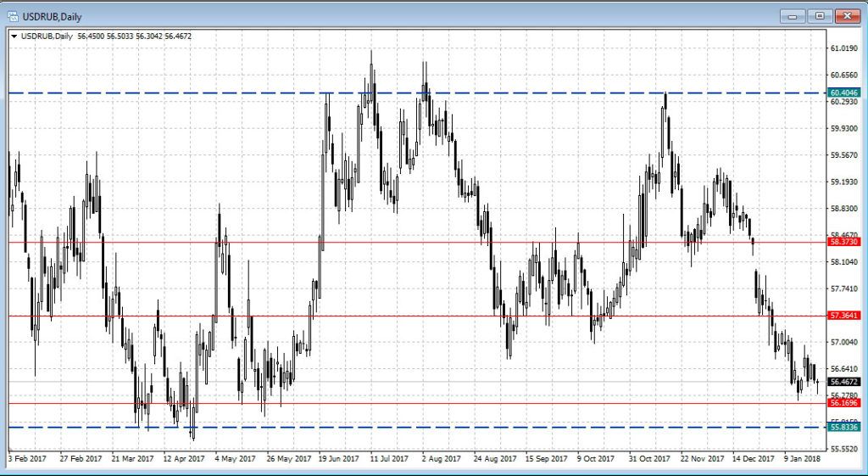
Task: Close the USDRUB,Daily chart window
Action: tap(846, 15)
